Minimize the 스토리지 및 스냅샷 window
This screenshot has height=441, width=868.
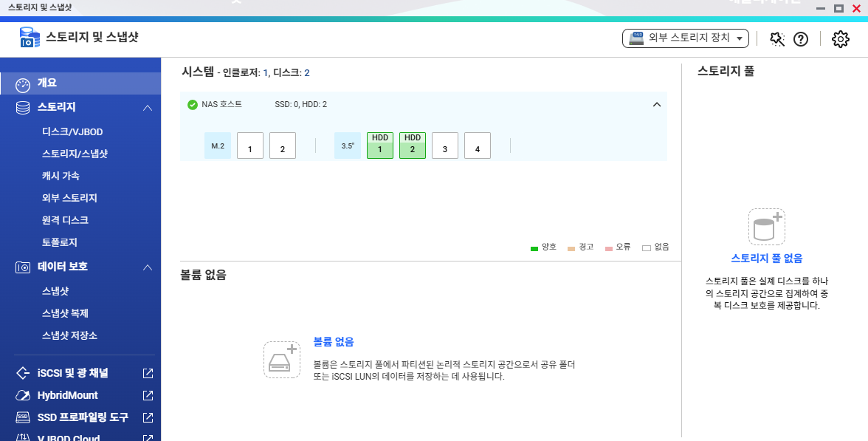[x=821, y=8]
